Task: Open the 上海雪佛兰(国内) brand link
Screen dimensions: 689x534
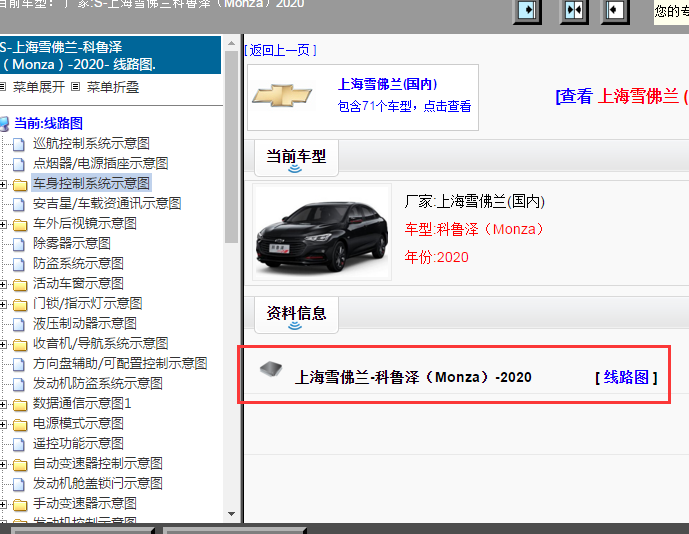Action: click(388, 84)
